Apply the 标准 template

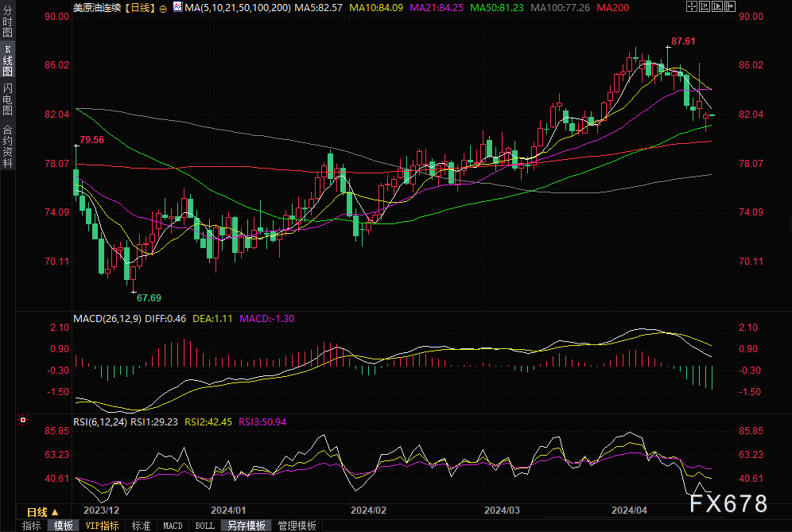point(141,526)
